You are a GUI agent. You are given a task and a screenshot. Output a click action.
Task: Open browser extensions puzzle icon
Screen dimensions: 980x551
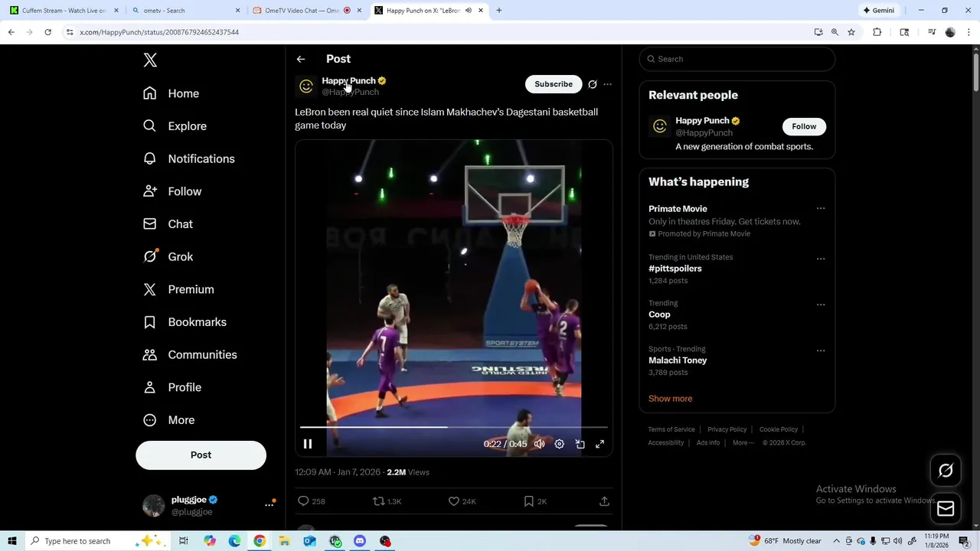click(877, 32)
